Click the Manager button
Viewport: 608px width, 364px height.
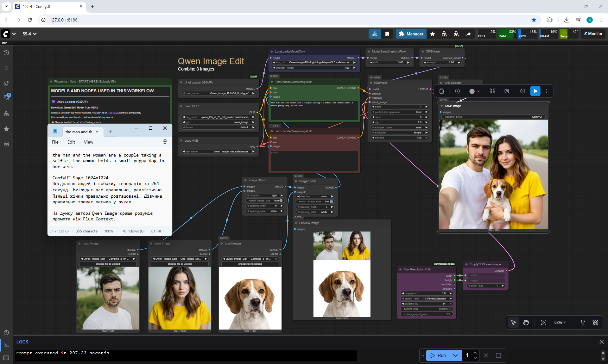[x=411, y=34]
